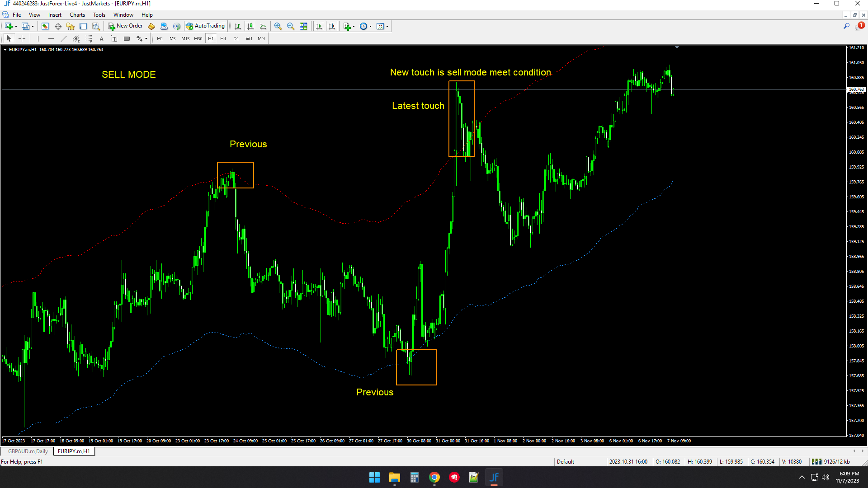This screenshot has height=488, width=868.
Task: Show the Navigator panel star-folder icon
Action: (71, 26)
